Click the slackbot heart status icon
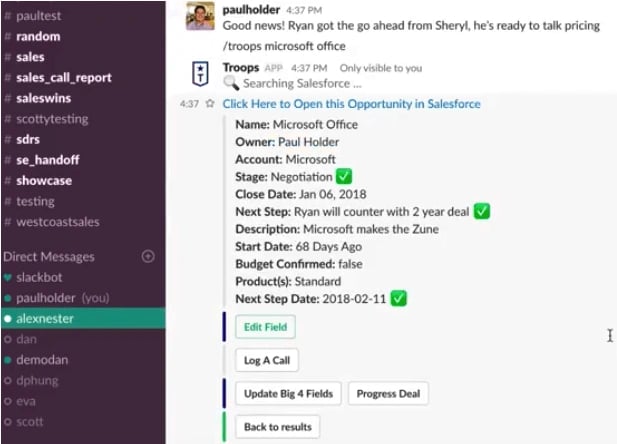The height and width of the screenshot is (444, 617). [x=8, y=276]
